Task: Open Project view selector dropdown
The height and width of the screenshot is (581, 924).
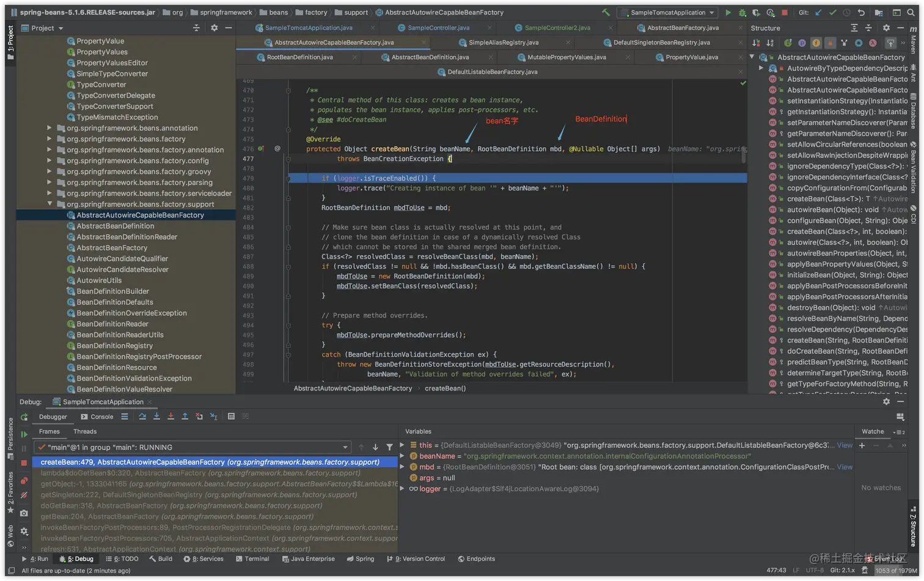Action: [43, 28]
